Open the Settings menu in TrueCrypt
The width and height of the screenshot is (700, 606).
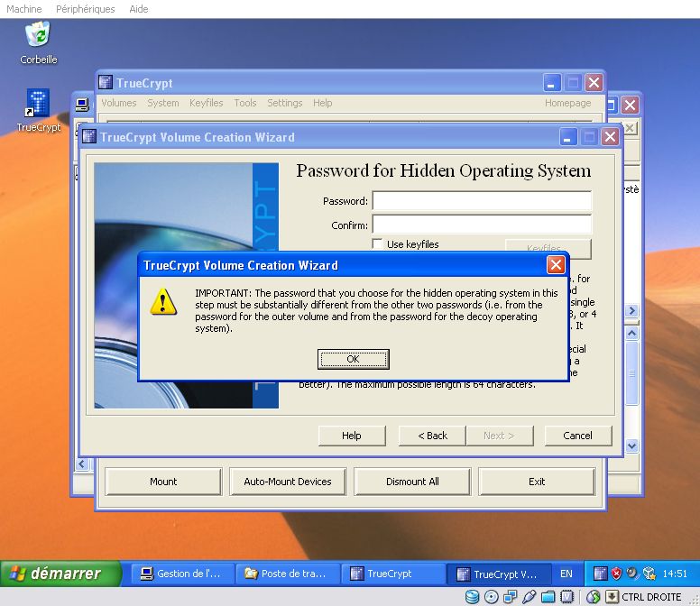click(284, 103)
